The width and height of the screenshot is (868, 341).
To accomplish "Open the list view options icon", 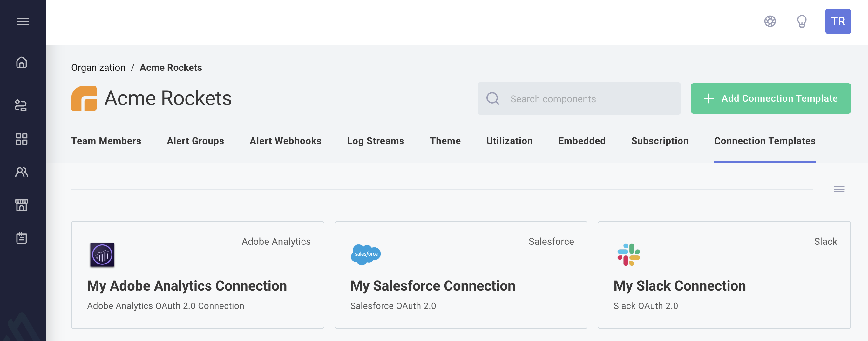I will pos(839,189).
